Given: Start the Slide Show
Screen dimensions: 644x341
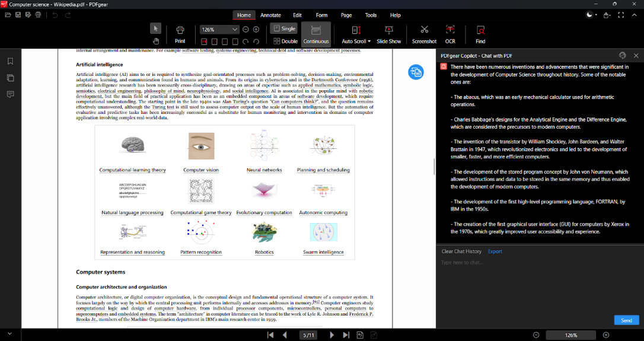Looking at the screenshot, I should (x=388, y=34).
